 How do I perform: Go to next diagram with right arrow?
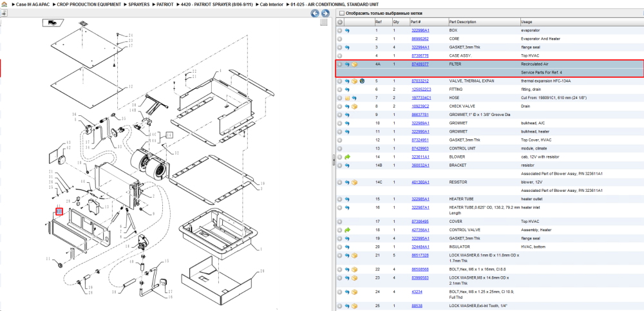click(324, 14)
